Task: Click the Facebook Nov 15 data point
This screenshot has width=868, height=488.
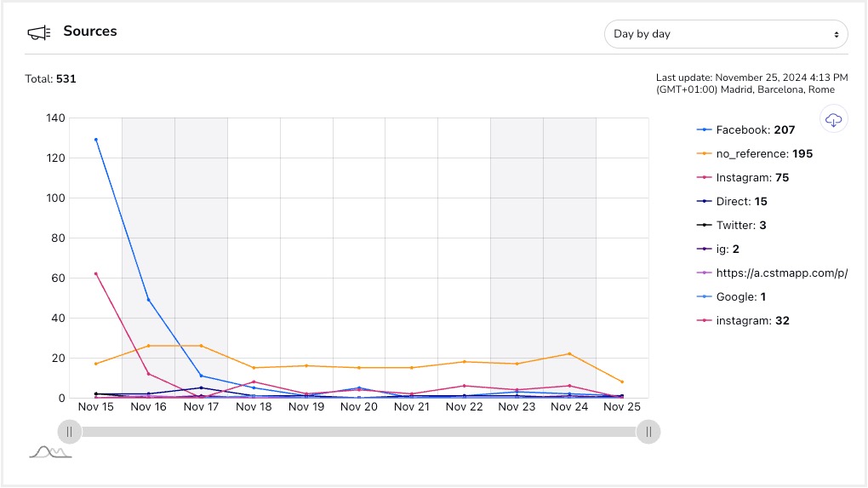Action: (x=96, y=140)
